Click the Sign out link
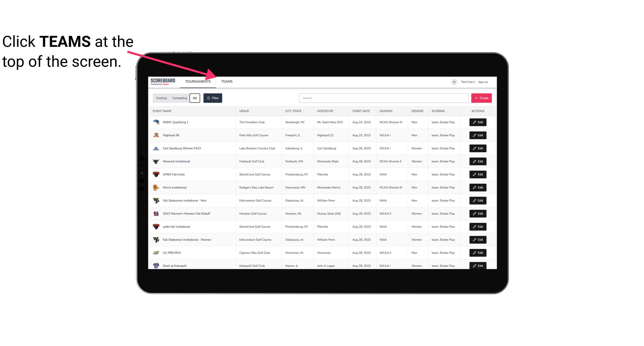Viewport: 644px width, 346px height. pyautogui.click(x=482, y=81)
